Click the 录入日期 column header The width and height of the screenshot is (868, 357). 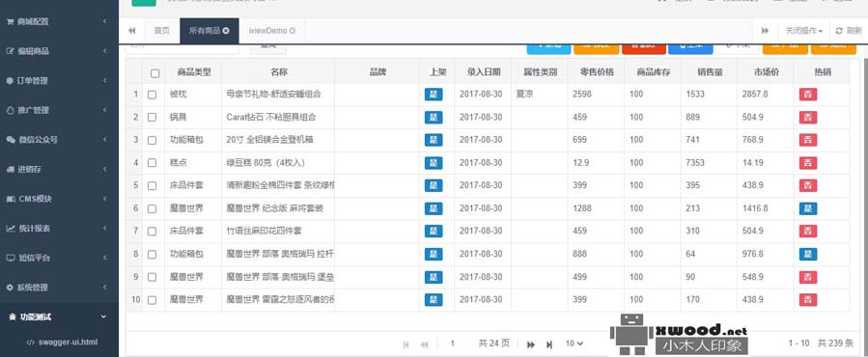484,72
